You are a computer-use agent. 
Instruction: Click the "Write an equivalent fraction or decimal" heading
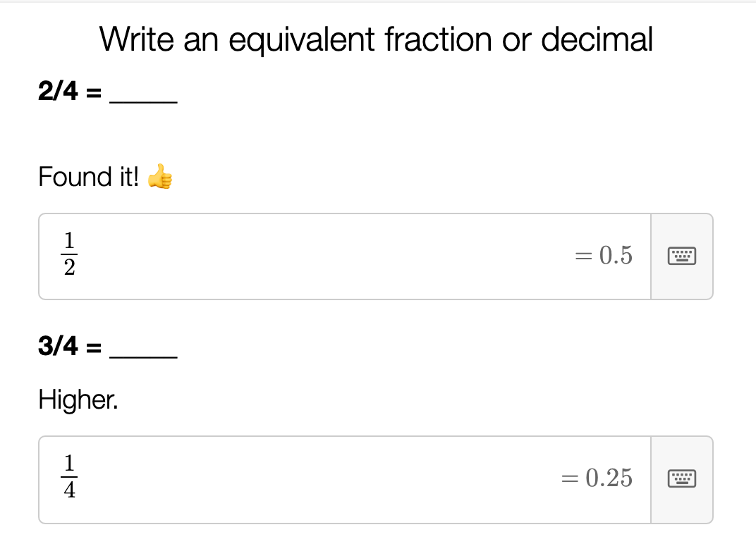(376, 39)
